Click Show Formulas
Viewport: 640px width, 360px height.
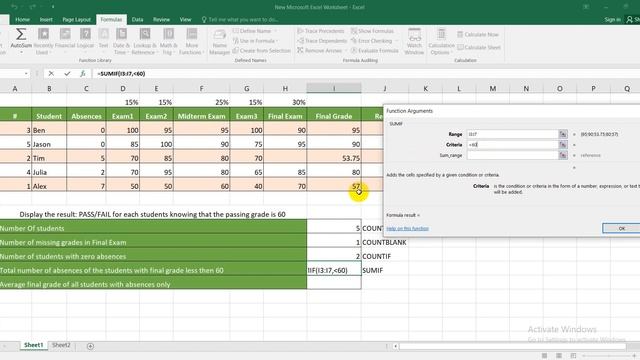[x=372, y=31]
